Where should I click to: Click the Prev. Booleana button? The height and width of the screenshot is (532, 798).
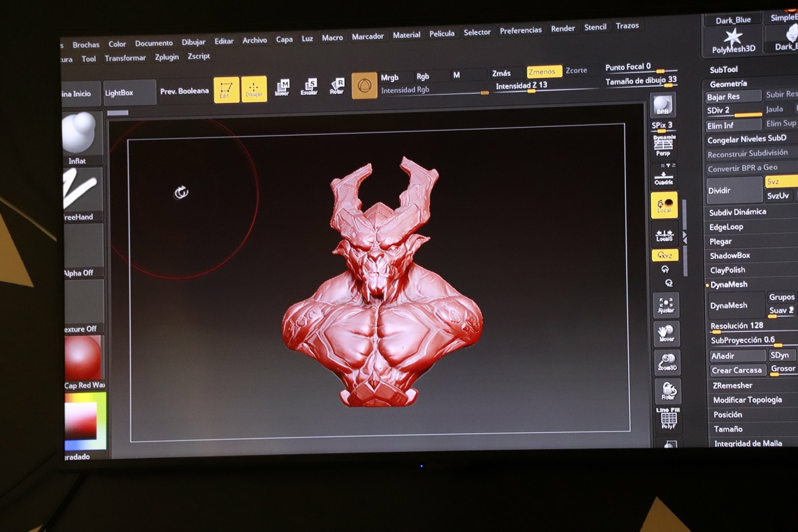[184, 91]
